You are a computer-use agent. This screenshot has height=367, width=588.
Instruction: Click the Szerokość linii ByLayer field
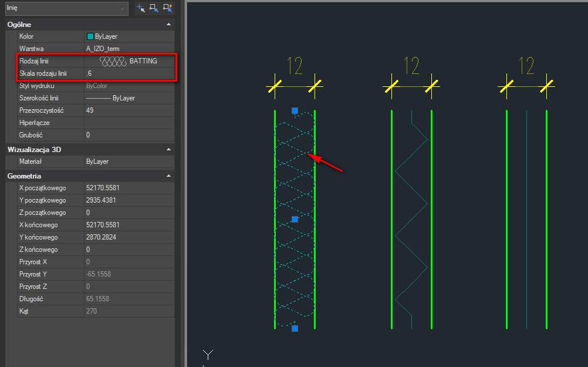pos(129,98)
